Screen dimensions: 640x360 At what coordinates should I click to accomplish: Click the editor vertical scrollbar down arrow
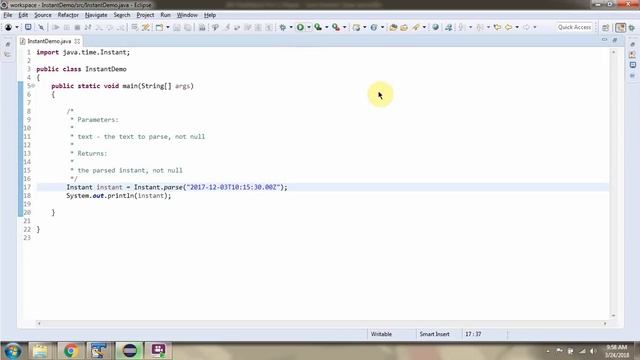(613, 316)
